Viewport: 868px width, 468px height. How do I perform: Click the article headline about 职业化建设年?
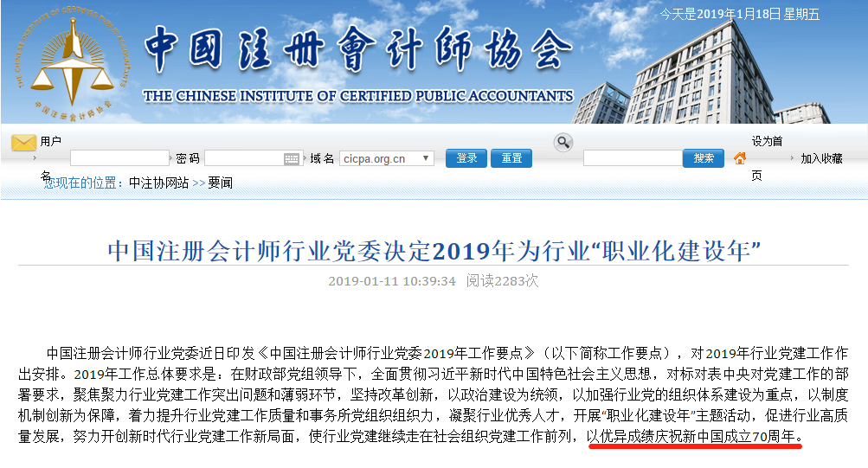[x=434, y=251]
